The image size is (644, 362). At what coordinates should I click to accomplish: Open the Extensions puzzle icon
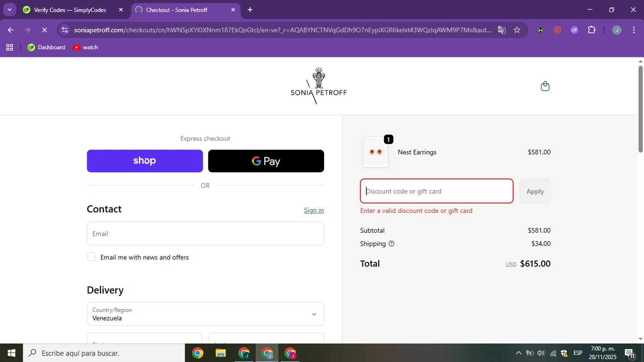592,30
